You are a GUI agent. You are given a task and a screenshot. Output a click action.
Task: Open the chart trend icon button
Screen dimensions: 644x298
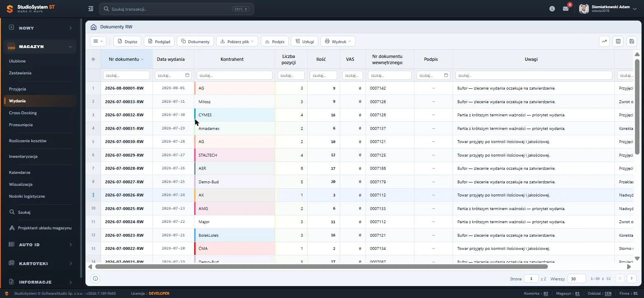pyautogui.click(x=604, y=41)
